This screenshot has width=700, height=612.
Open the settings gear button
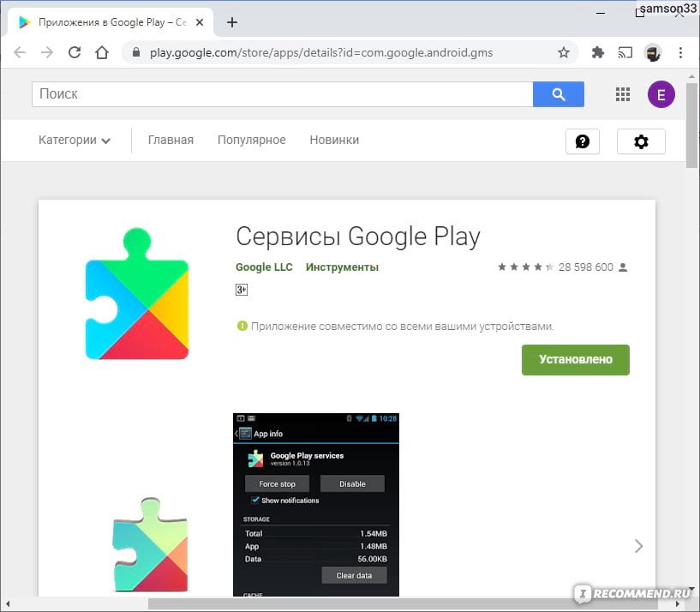click(641, 141)
